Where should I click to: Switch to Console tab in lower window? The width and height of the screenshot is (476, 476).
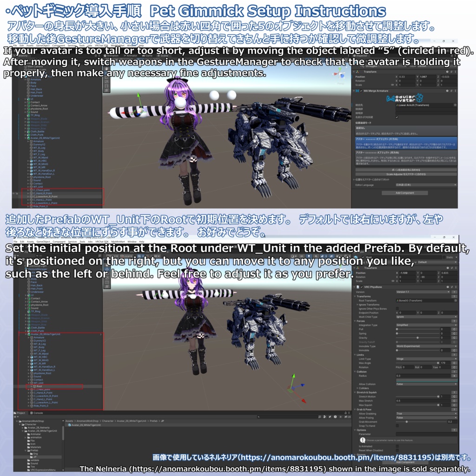coord(37,413)
